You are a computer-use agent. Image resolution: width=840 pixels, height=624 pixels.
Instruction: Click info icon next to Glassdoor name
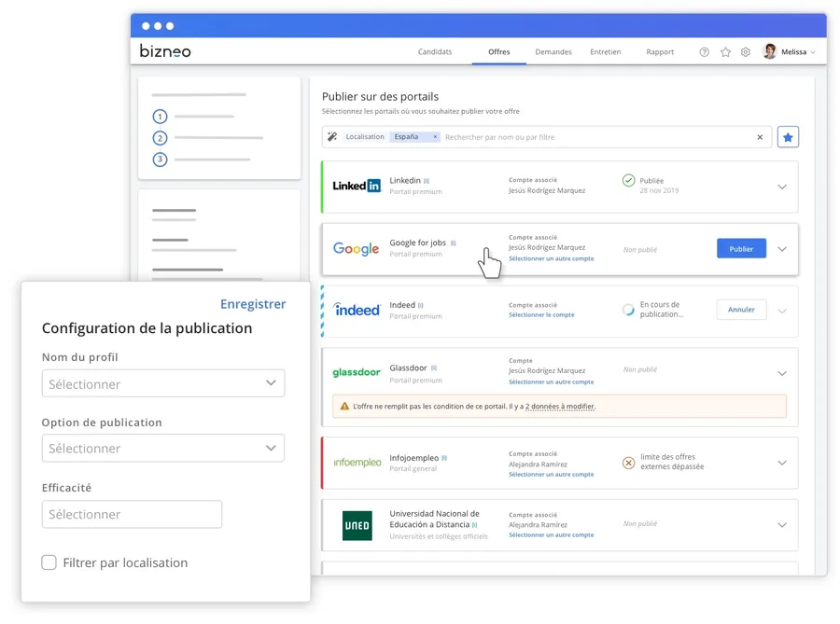click(x=434, y=368)
